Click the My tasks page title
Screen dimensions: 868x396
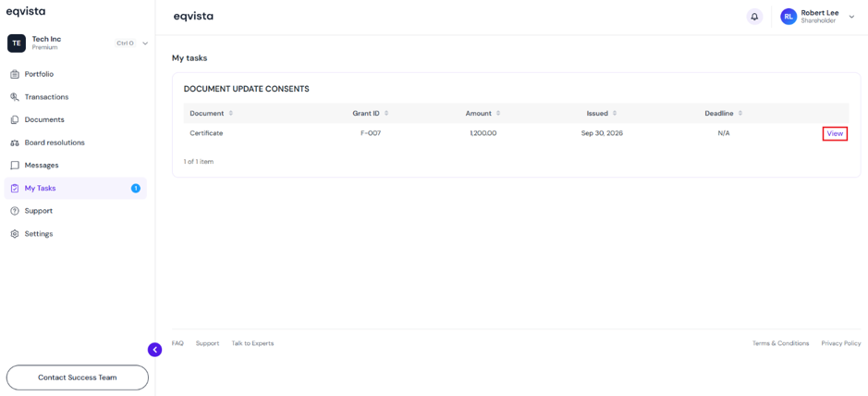[189, 57]
